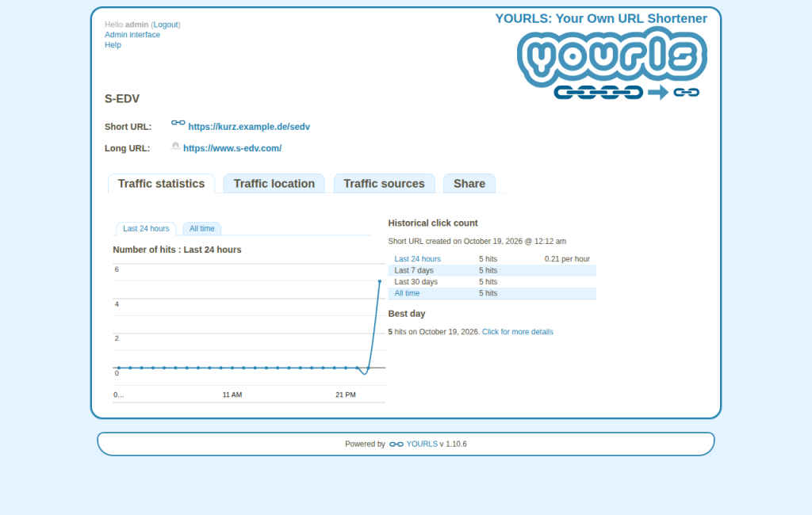Click the 'Last 30 days' row label
The image size is (812, 515).
pyautogui.click(x=416, y=281)
